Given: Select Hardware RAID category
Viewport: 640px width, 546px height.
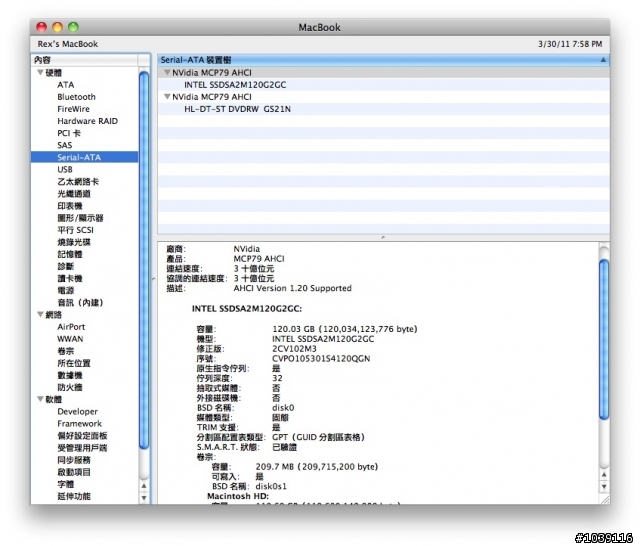Looking at the screenshot, I should pos(87,121).
